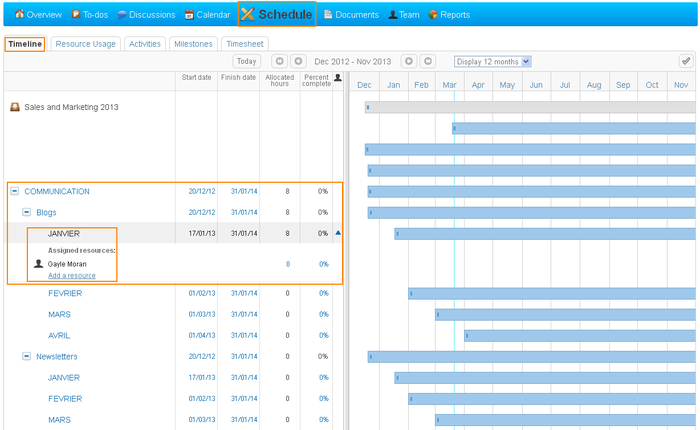Click the Allocated hours column header
The image size is (700, 430).
tap(280, 80)
